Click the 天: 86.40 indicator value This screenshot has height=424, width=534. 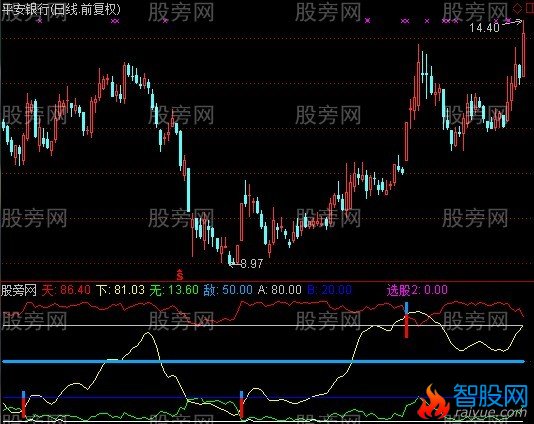(66, 290)
